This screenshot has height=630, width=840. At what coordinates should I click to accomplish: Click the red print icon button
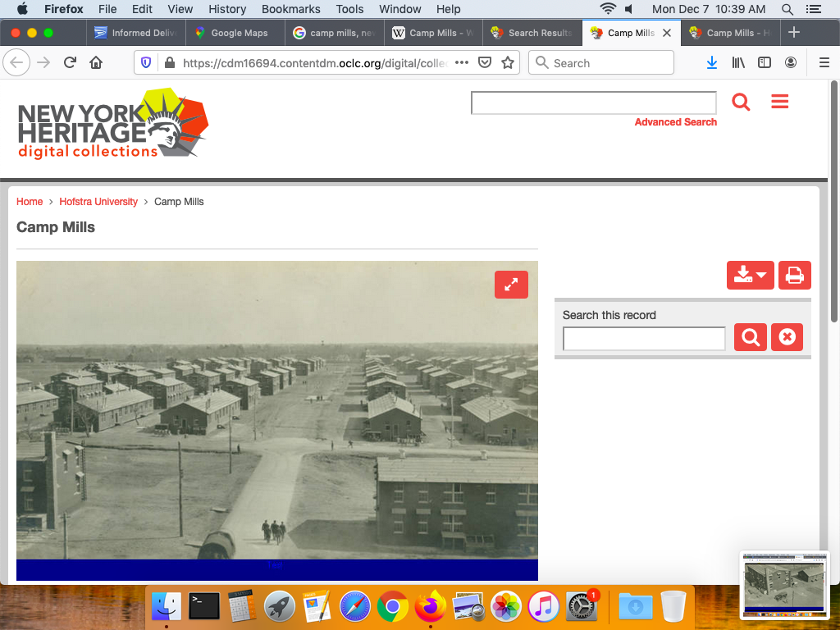pyautogui.click(x=794, y=276)
